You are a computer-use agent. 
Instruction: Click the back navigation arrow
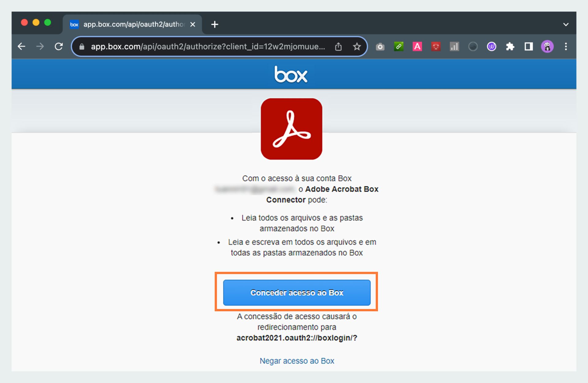tap(21, 47)
